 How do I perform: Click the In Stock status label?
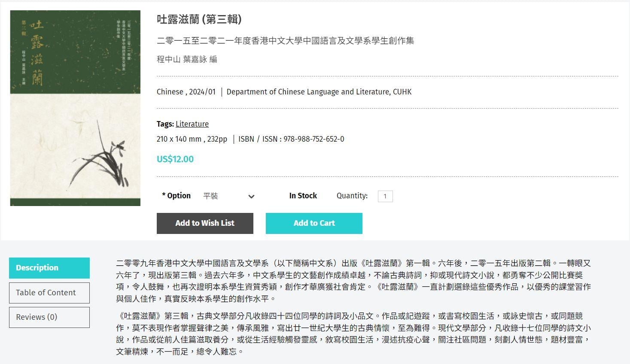tap(303, 196)
